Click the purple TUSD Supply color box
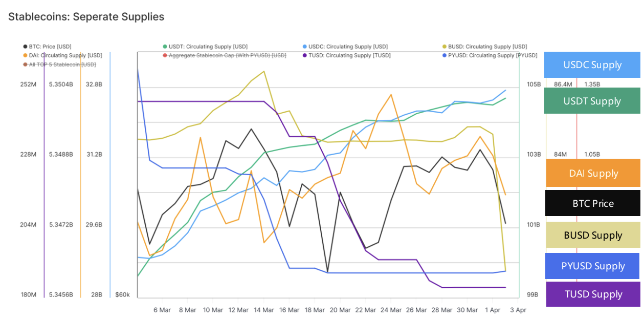644x319 pixels. 593,294
